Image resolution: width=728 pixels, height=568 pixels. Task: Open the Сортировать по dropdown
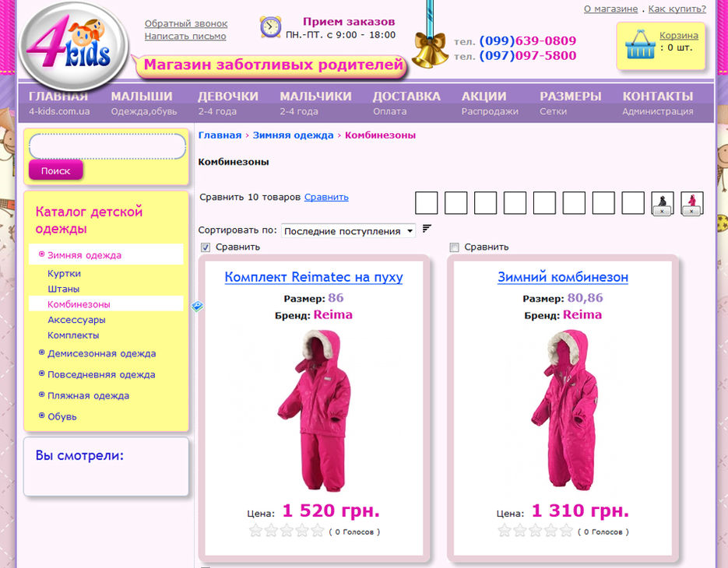click(x=349, y=231)
